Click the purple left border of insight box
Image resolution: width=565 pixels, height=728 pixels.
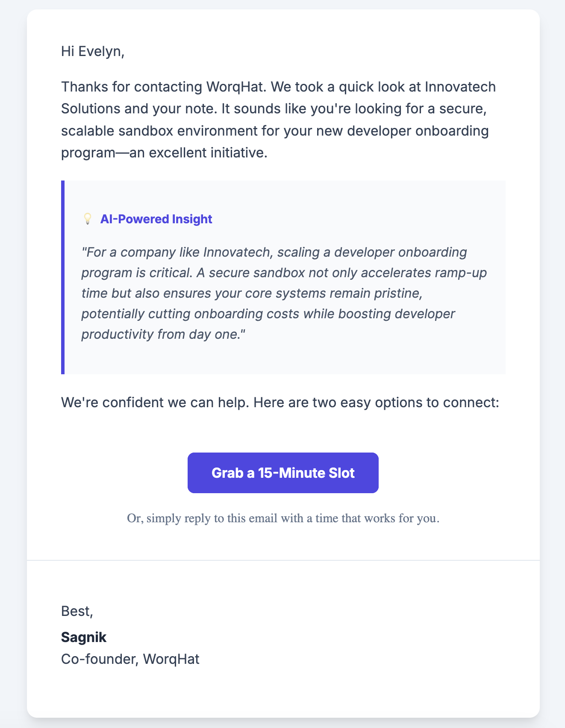(x=63, y=277)
